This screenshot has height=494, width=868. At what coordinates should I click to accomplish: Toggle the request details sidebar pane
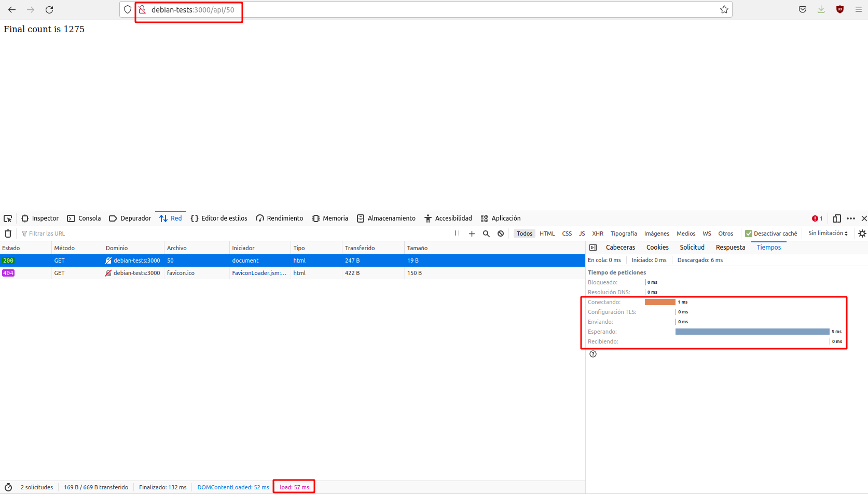click(593, 248)
